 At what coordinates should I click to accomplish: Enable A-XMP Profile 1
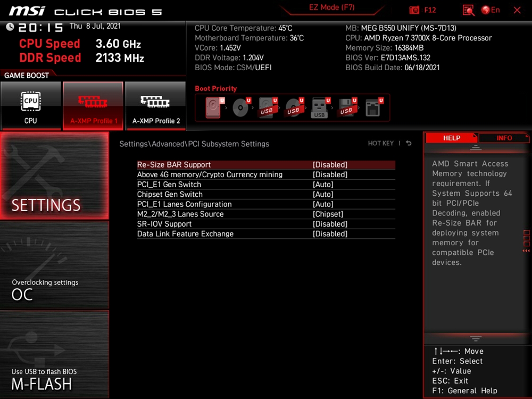[x=93, y=106]
